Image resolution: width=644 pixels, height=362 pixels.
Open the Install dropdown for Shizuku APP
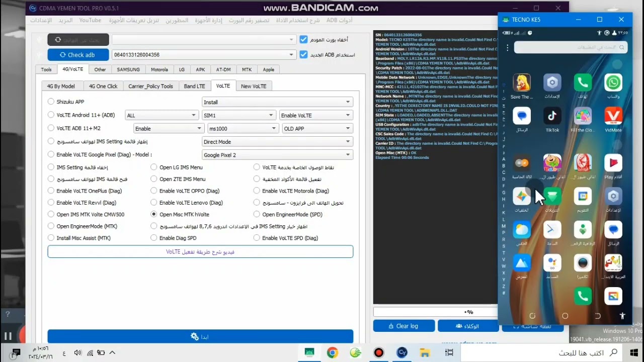pos(277,102)
